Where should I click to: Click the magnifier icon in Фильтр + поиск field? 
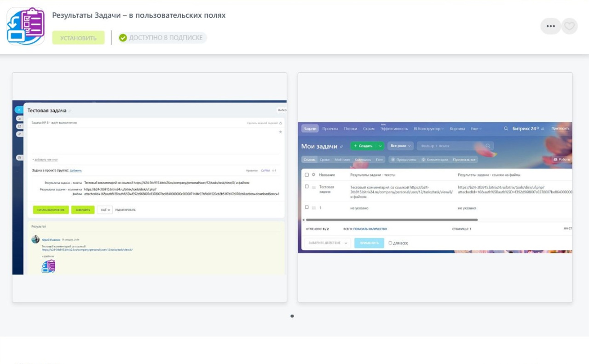(x=488, y=146)
